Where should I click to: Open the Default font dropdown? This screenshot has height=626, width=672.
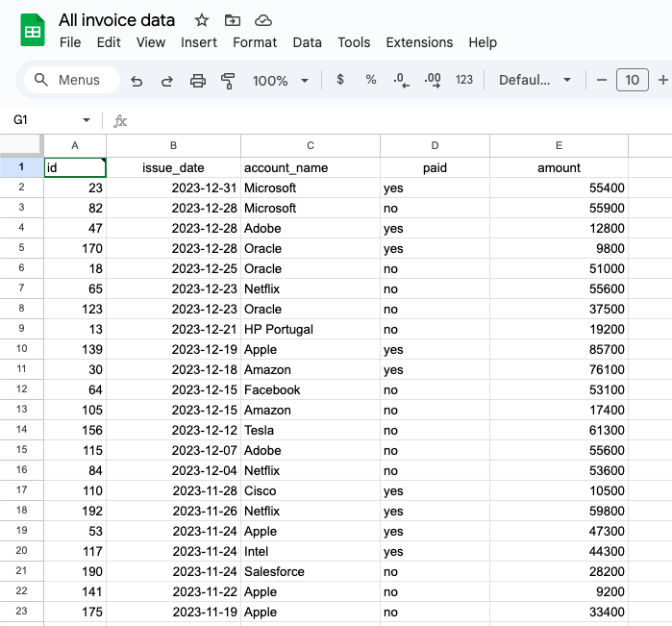pos(535,80)
